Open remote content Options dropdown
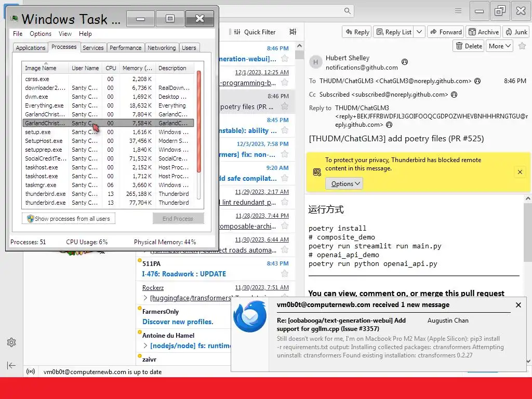Image resolution: width=532 pixels, height=399 pixels. 344,183
